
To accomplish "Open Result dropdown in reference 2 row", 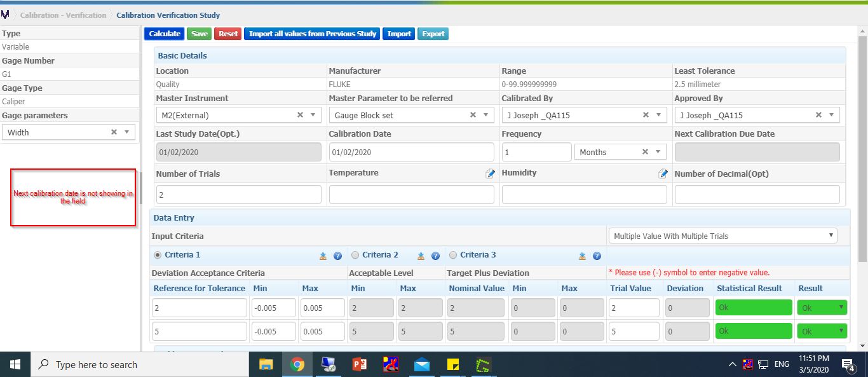I will point(822,308).
